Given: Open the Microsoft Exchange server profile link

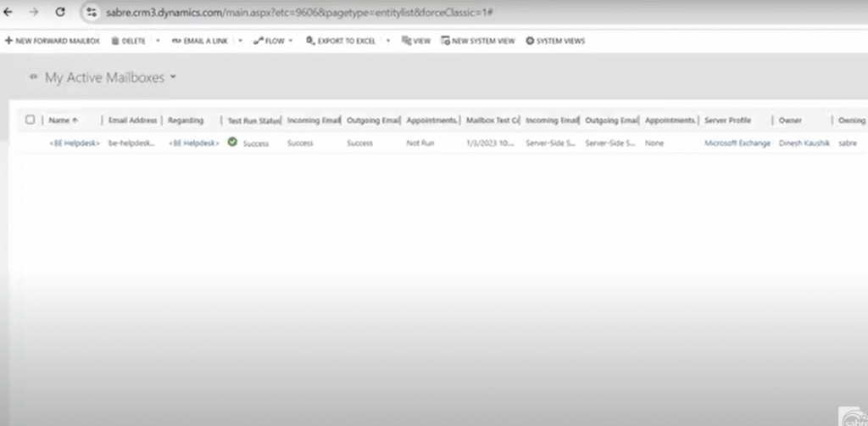Looking at the screenshot, I should (737, 143).
